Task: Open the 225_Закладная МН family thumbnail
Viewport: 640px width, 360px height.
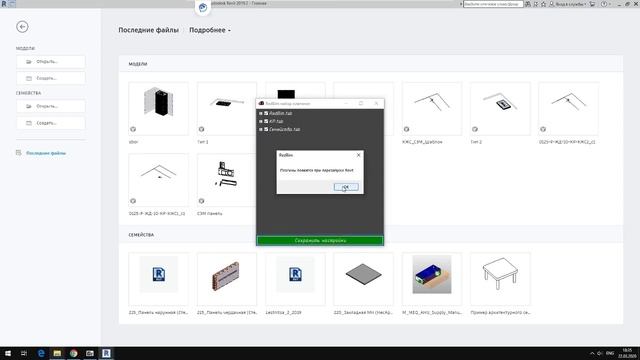Action: (x=363, y=279)
